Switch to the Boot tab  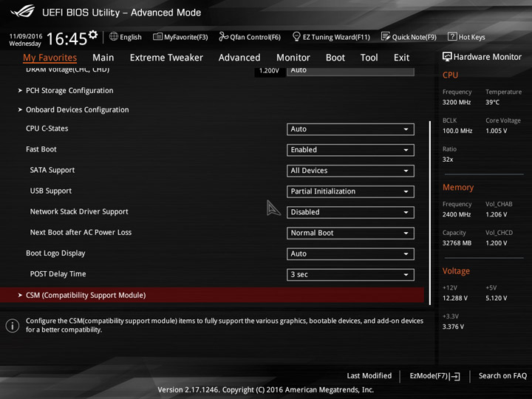[x=335, y=58]
